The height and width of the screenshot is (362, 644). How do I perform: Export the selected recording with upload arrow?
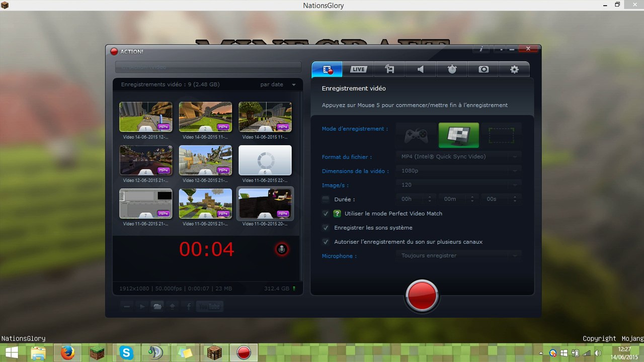(x=173, y=306)
